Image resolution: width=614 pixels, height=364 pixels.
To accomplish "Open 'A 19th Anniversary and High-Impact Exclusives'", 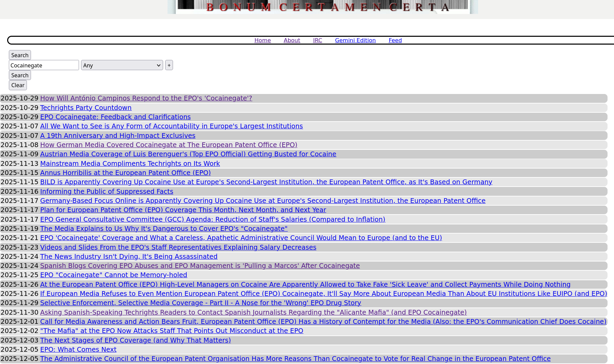I will pos(117,136).
